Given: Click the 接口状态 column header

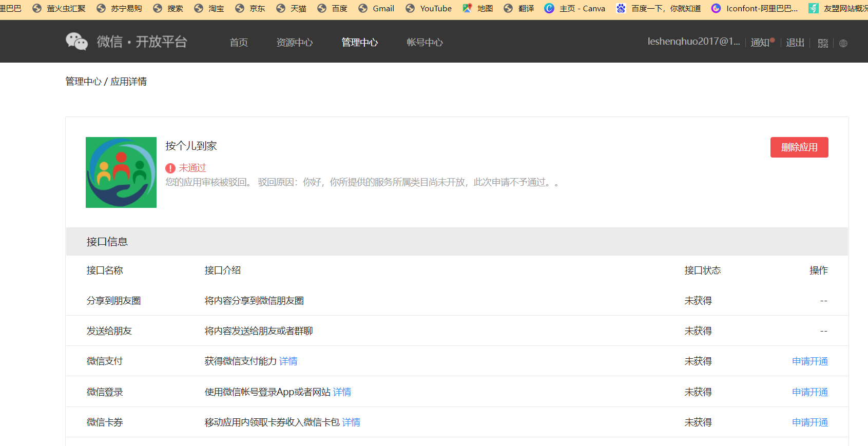Looking at the screenshot, I should coord(703,270).
